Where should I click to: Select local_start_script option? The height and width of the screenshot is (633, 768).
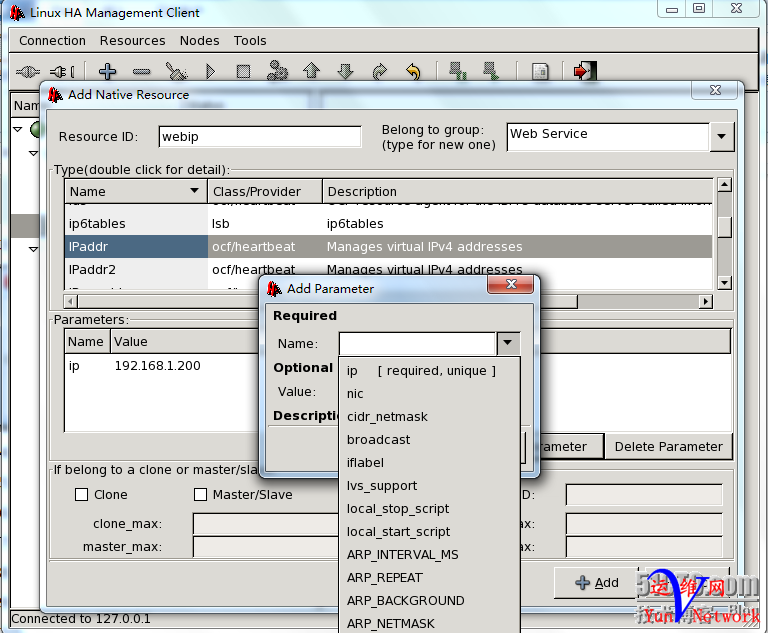pyautogui.click(x=429, y=532)
